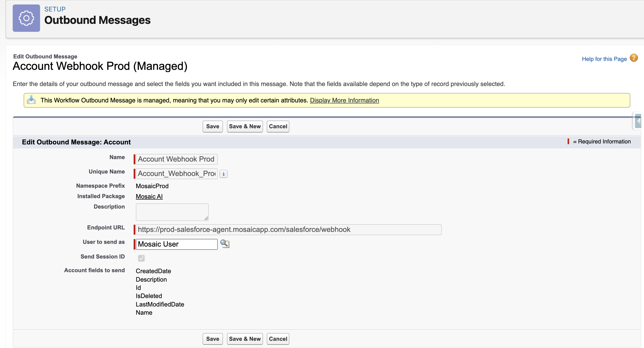Focus the Name input field
Screen dimensions: 644x348
tap(176, 159)
